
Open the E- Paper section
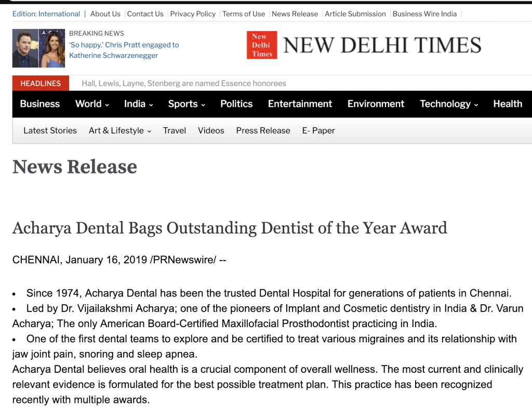point(318,130)
